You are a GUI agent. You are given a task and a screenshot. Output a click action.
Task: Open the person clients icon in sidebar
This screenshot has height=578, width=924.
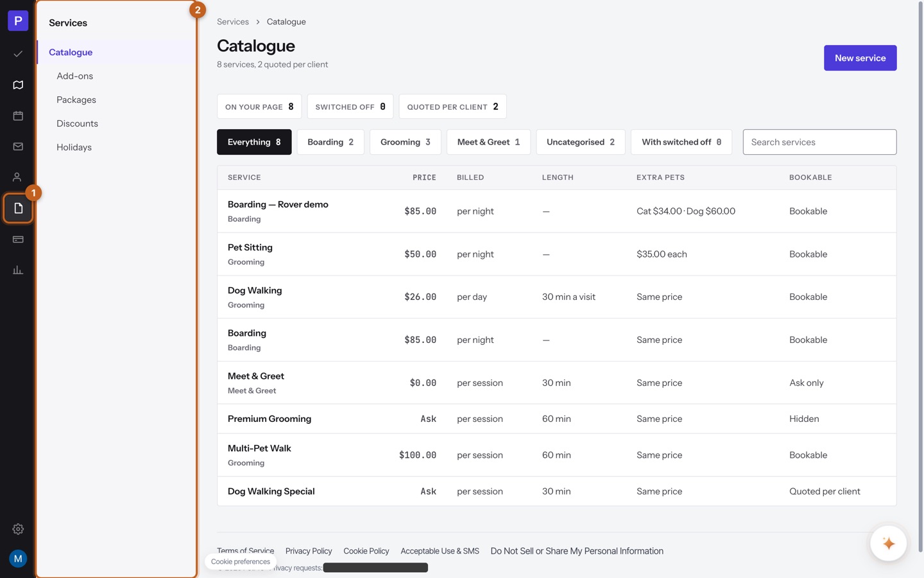[18, 177]
